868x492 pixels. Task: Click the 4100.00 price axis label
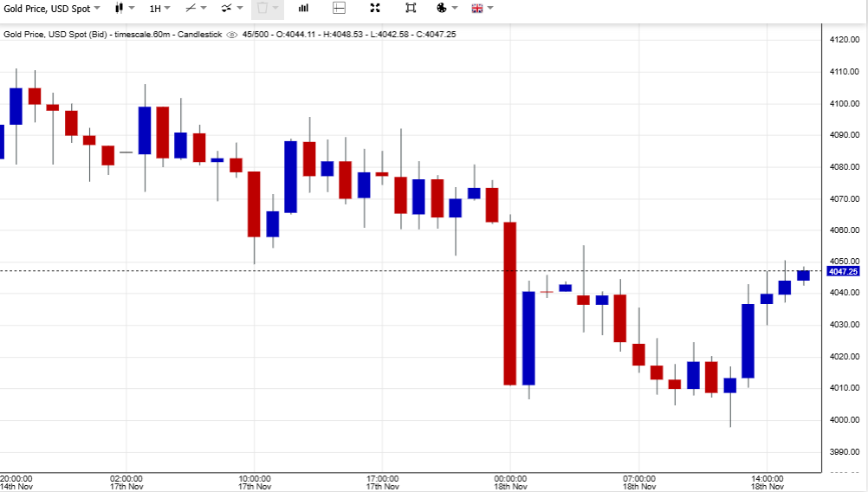click(x=843, y=104)
